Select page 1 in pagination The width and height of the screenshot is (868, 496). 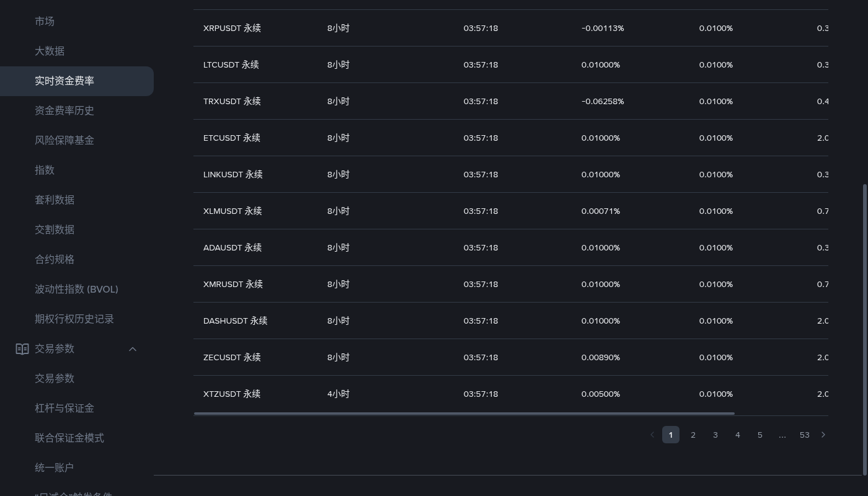coord(671,435)
